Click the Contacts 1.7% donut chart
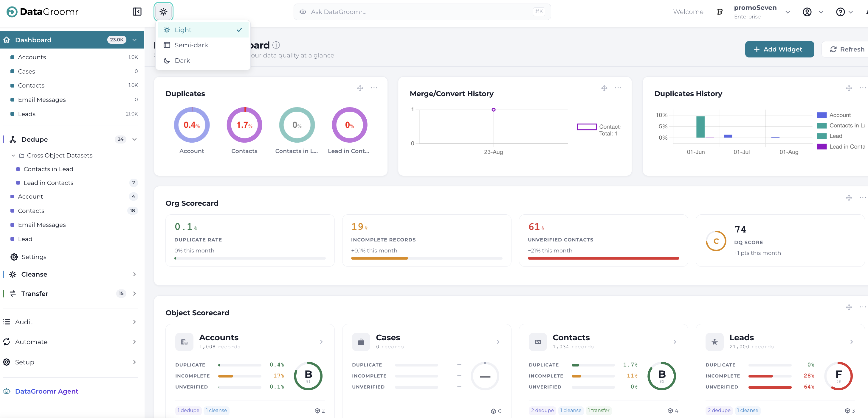The width and height of the screenshot is (868, 418). [244, 125]
